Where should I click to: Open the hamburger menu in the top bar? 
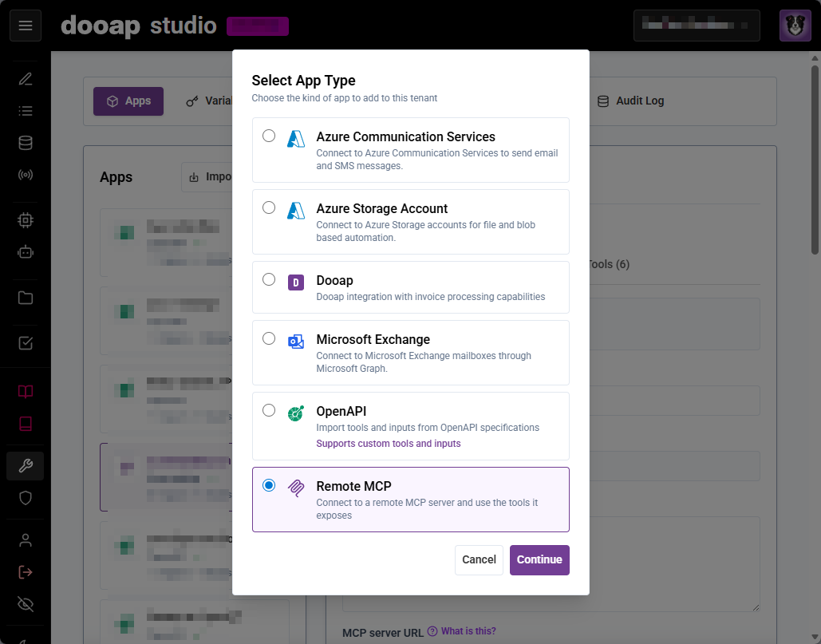coord(26,26)
